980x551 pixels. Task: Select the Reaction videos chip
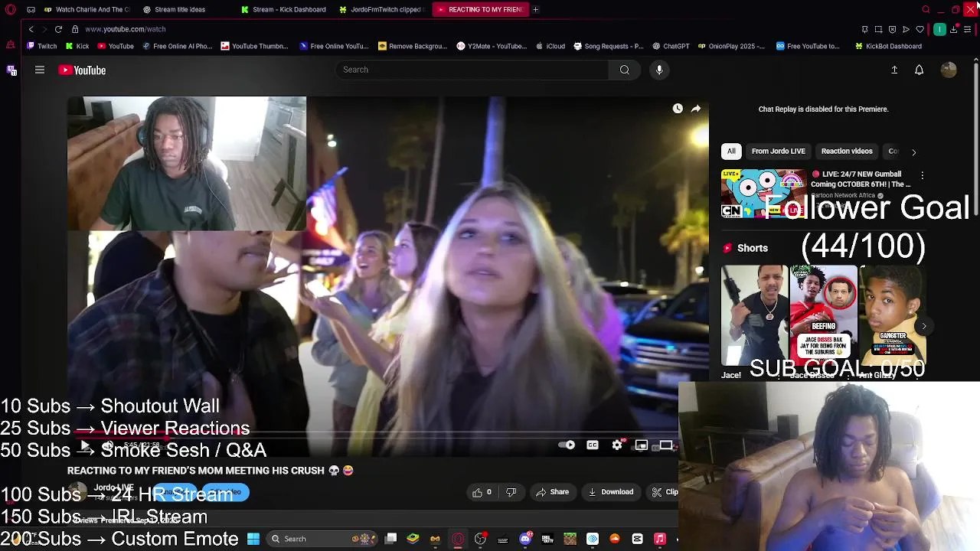tap(847, 152)
